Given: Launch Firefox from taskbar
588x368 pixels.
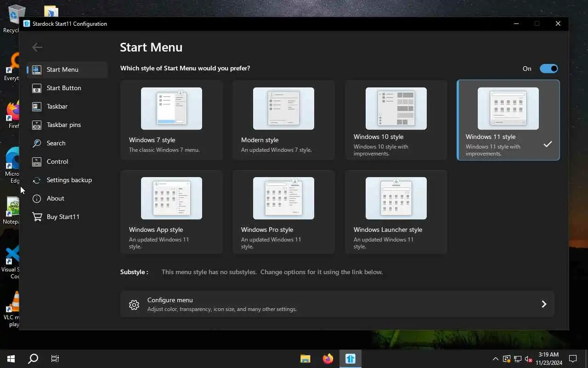Looking at the screenshot, I should pyautogui.click(x=328, y=359).
